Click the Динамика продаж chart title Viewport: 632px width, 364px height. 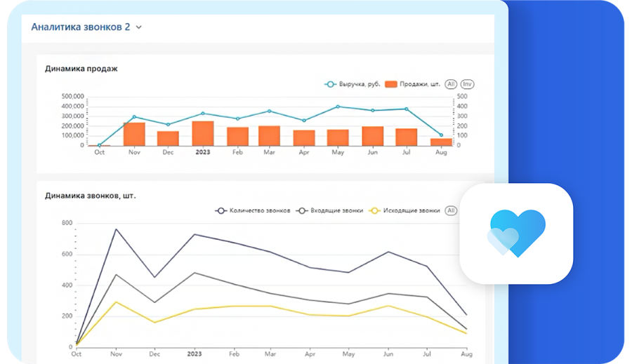[81, 69]
